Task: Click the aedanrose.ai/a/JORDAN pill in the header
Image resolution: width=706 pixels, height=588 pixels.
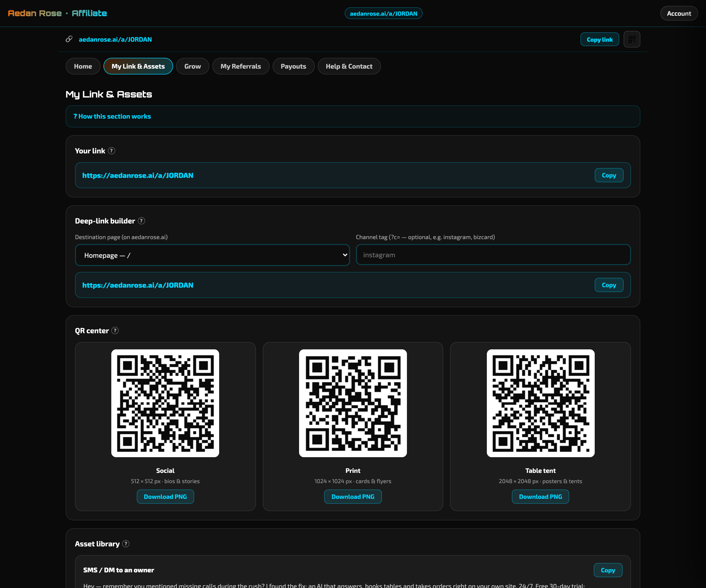Action: (383, 13)
